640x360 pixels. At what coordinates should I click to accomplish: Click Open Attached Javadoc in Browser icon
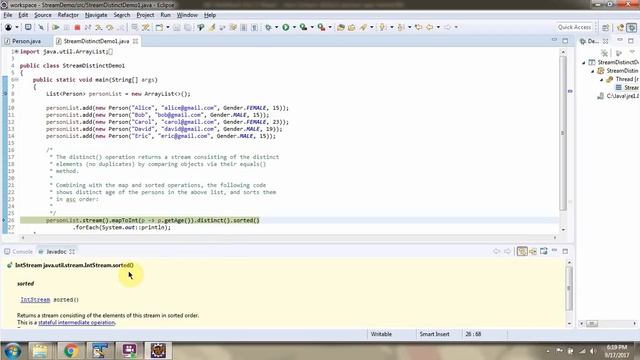coord(543,251)
